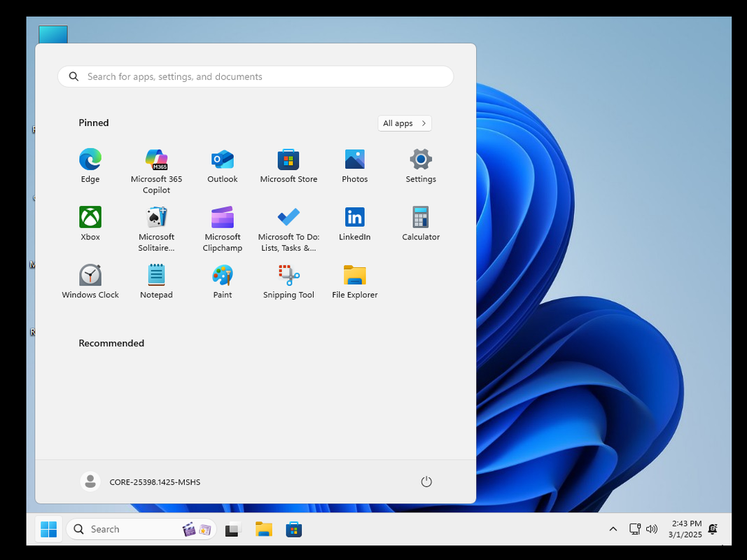Image resolution: width=747 pixels, height=560 pixels.
Task: Click the Windows Start button on taskbar
Action: [48, 529]
